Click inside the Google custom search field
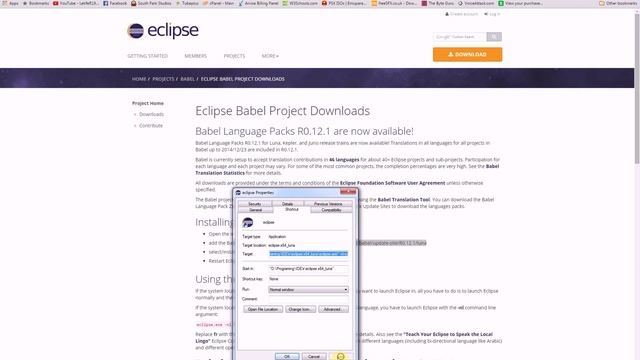The width and height of the screenshot is (640, 360). (x=460, y=37)
